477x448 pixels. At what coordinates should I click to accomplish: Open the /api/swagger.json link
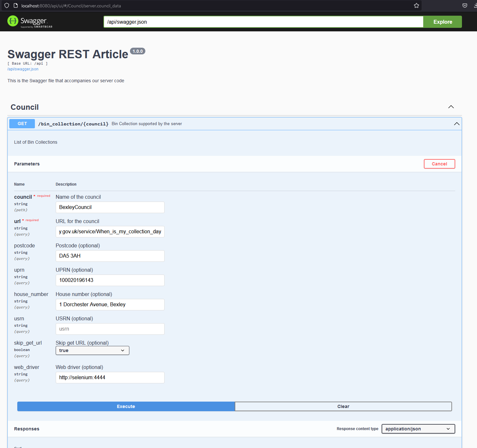coord(23,69)
